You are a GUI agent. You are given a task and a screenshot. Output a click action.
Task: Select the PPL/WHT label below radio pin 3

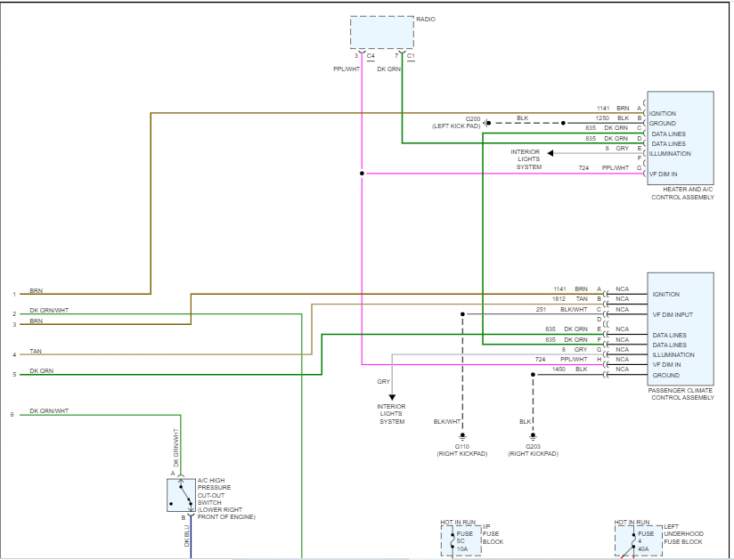[347, 69]
